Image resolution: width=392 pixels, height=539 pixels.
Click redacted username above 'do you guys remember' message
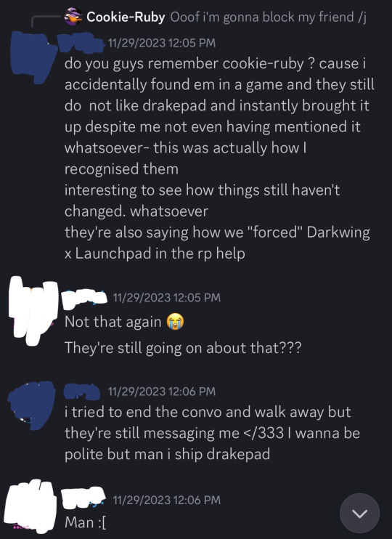(x=81, y=43)
